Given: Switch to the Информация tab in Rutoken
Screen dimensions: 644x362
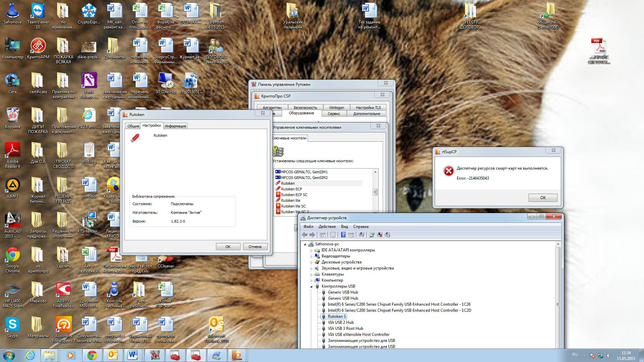Looking at the screenshot, I should [x=175, y=126].
